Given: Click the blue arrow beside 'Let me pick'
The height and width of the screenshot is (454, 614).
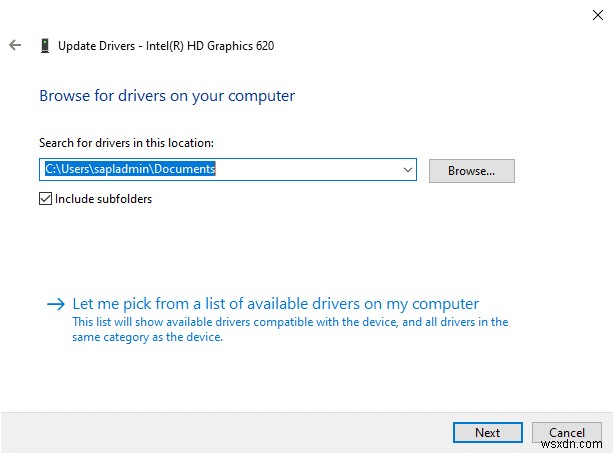Looking at the screenshot, I should (56, 304).
